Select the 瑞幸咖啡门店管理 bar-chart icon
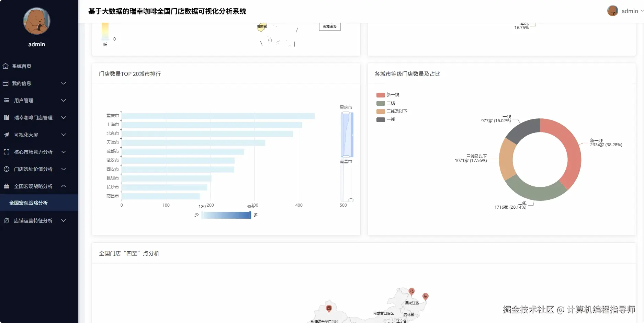Screen dimensions: 644x323 pos(5,117)
